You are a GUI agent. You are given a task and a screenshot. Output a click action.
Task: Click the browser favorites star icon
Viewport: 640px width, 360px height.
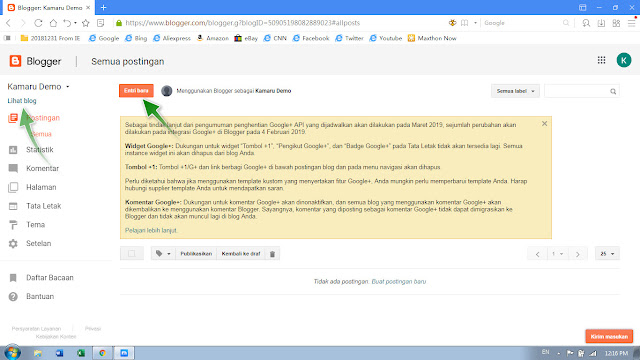pyautogui.click(x=85, y=23)
